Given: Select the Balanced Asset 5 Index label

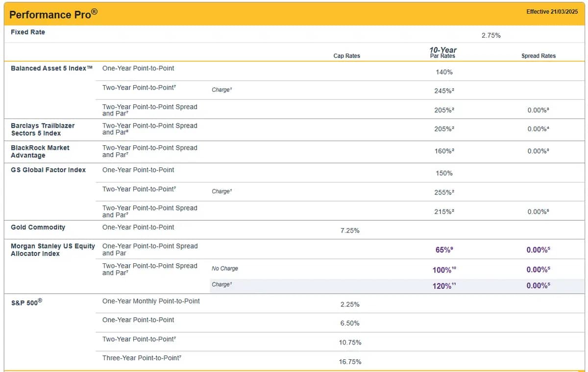Looking at the screenshot, I should pos(51,69).
